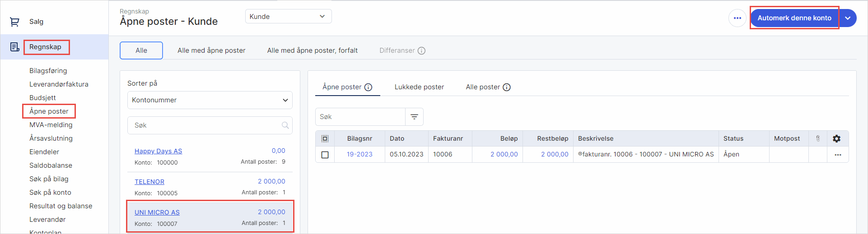This screenshot has height=234, width=868.
Task: Click the info icon beside Åpne poster tab
Action: (368, 87)
